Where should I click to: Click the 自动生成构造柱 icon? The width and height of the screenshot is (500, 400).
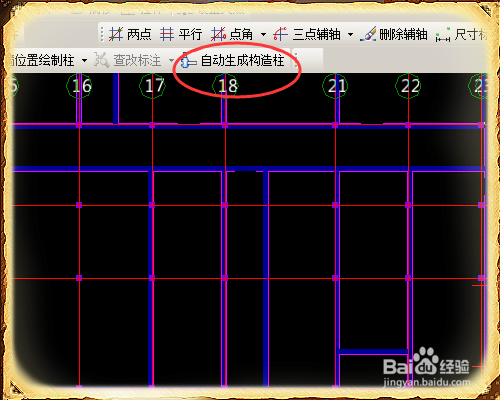click(x=188, y=61)
